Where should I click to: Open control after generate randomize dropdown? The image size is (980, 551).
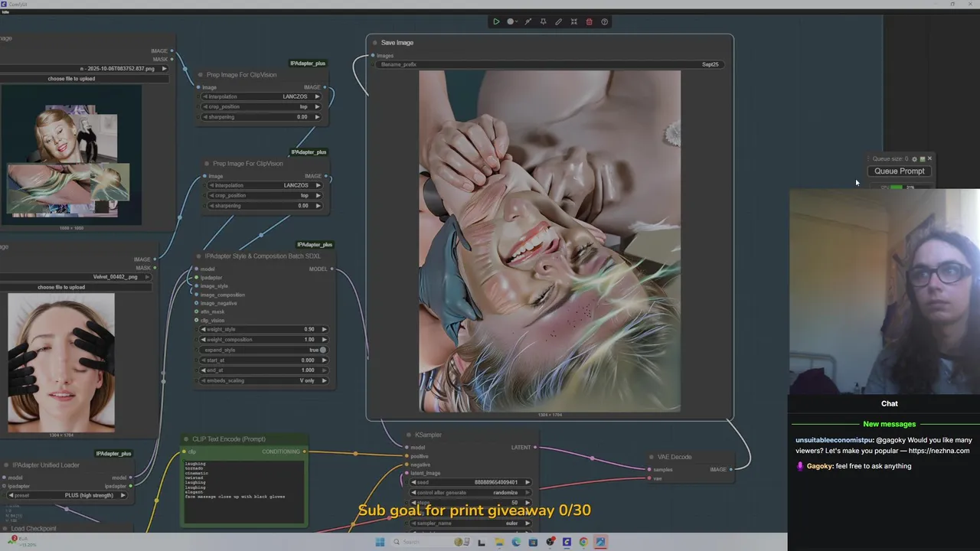tap(471, 492)
